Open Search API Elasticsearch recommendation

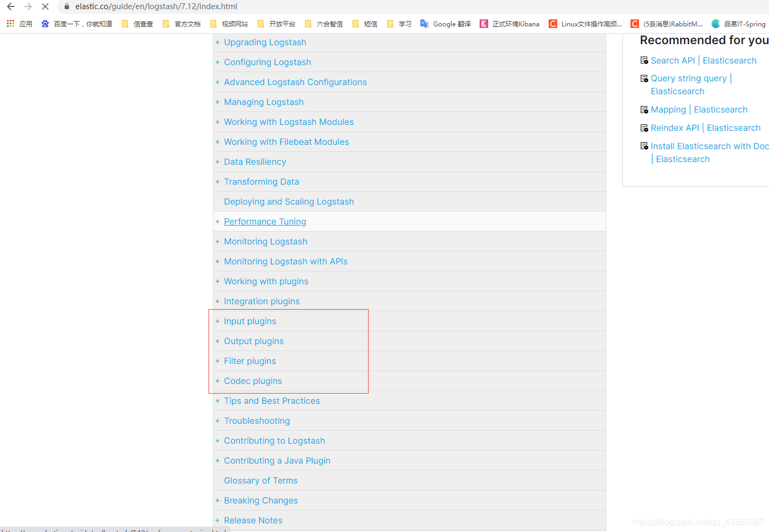(x=703, y=60)
